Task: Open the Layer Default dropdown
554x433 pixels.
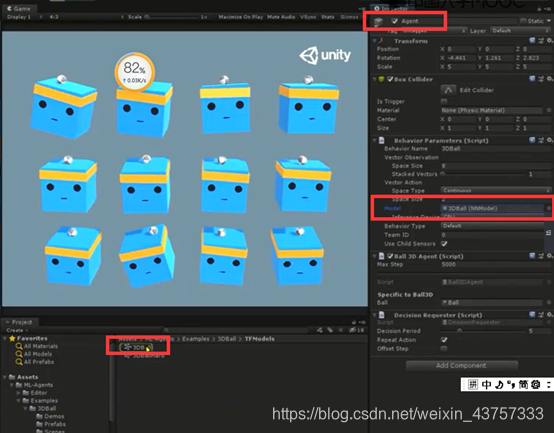Action: pos(521,31)
